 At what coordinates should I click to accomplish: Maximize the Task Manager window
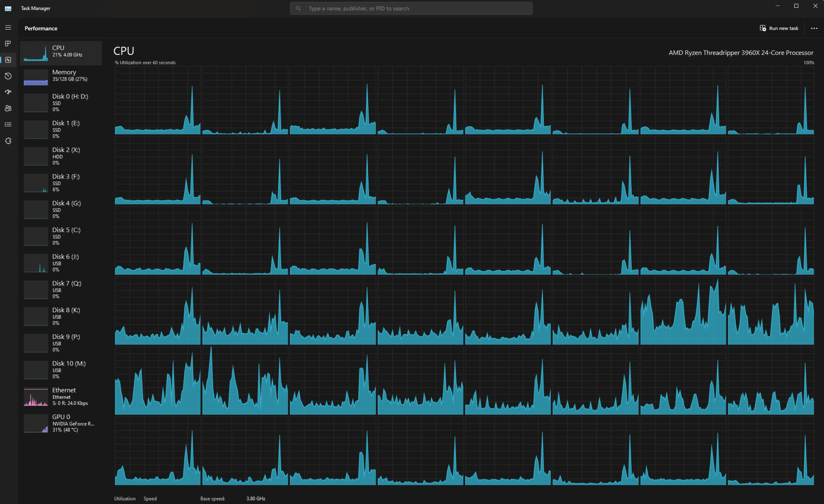(796, 6)
